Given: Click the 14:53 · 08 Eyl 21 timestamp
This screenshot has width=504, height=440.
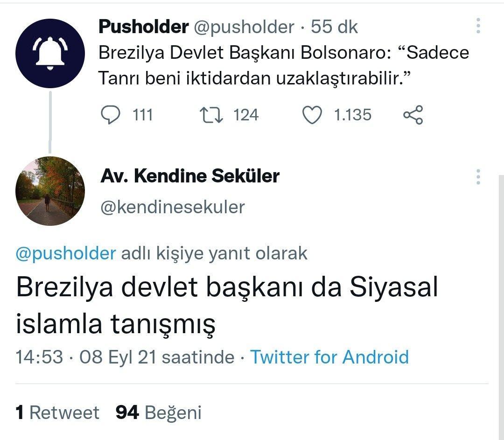Looking at the screenshot, I should click(125, 357).
